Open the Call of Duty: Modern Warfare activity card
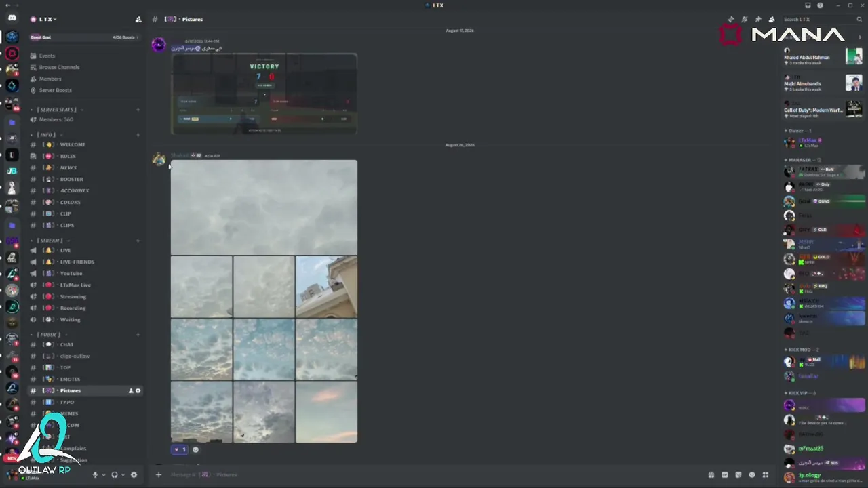Image resolution: width=868 pixels, height=488 pixels. [823, 110]
